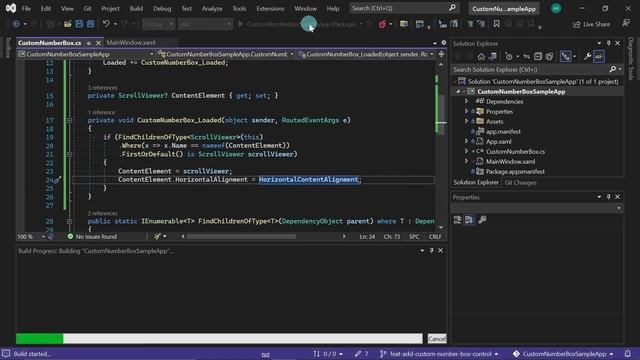Viewport: 640px width, 360px height.
Task: Switch to the Git Changes tab
Action: [x=520, y=183]
